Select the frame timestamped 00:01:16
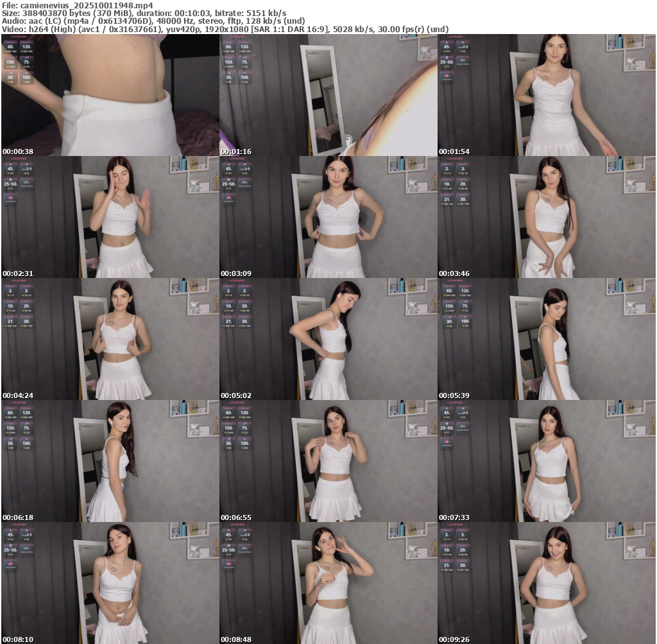 point(328,95)
